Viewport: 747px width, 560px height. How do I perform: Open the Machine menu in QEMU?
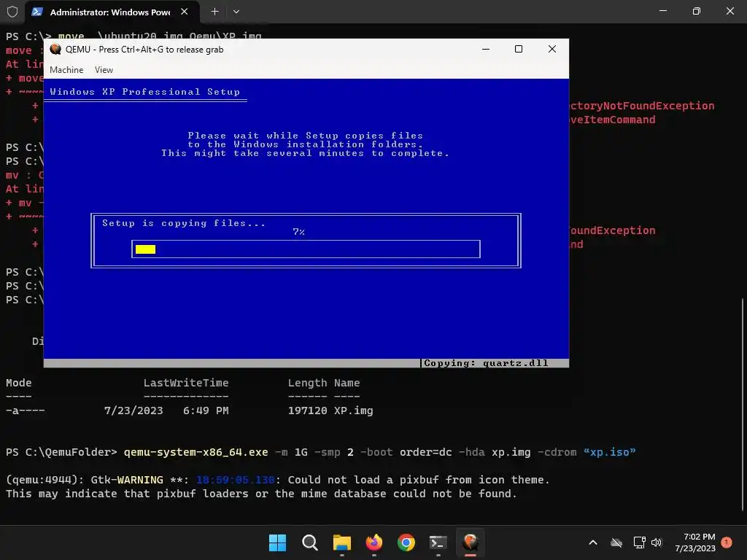tap(66, 70)
